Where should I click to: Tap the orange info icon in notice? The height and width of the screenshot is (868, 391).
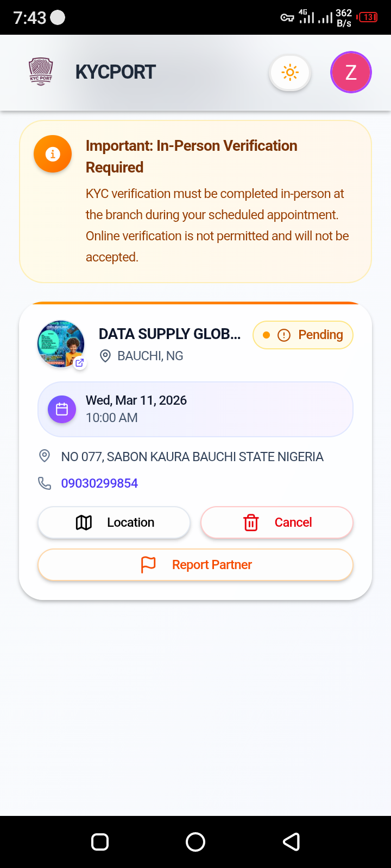[x=53, y=154]
